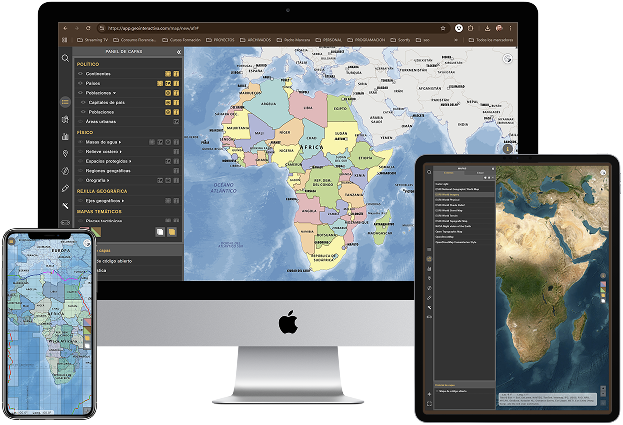Open the PROYECTOS bookmark folder
This screenshot has height=425, width=623.
pyautogui.click(x=220, y=40)
